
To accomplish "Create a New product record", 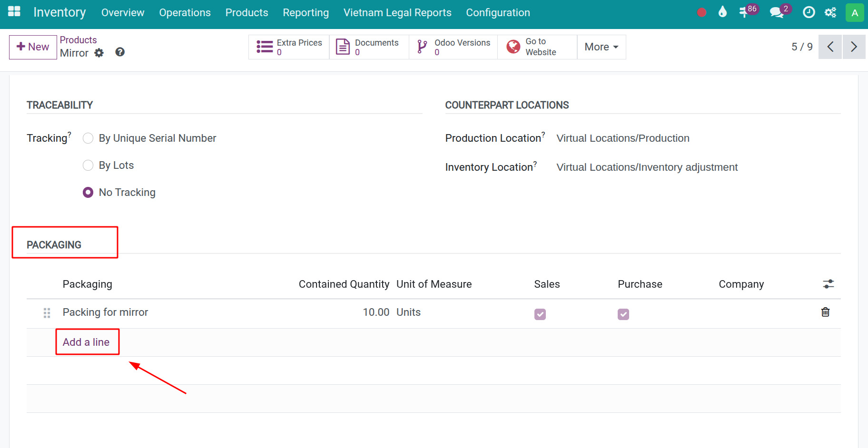I will click(33, 47).
